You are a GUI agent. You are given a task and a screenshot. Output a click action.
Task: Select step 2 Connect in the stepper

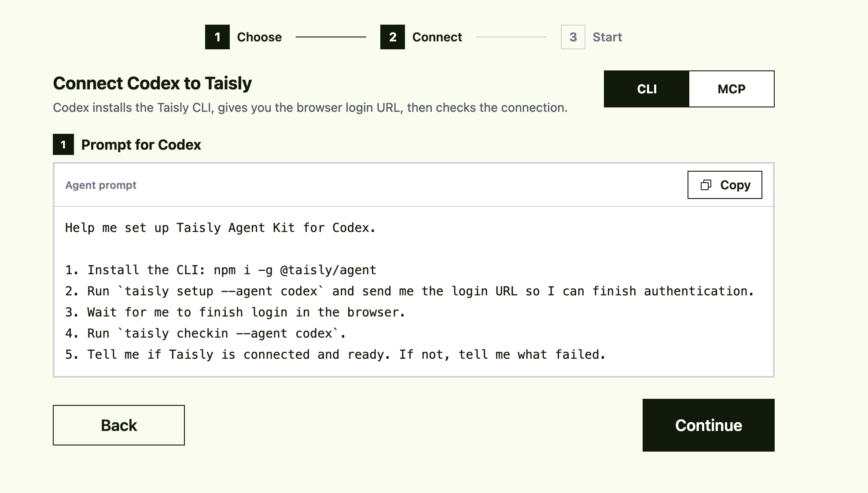(421, 37)
